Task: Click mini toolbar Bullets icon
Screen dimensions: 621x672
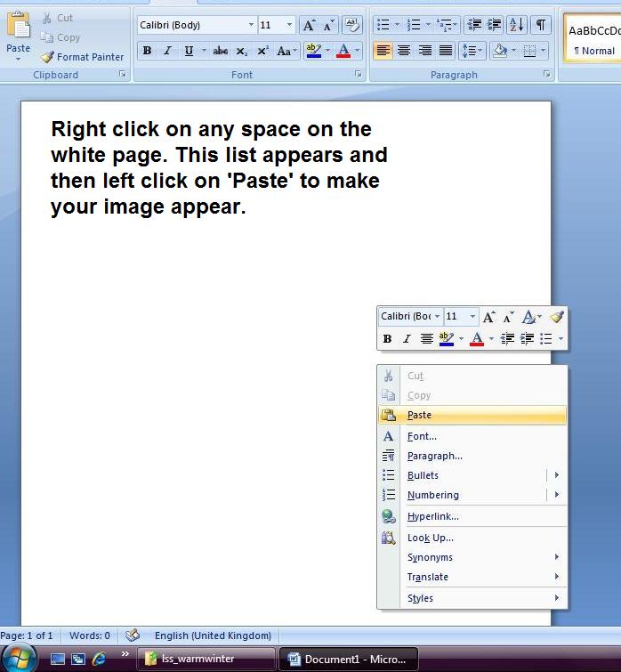Action: (x=546, y=339)
